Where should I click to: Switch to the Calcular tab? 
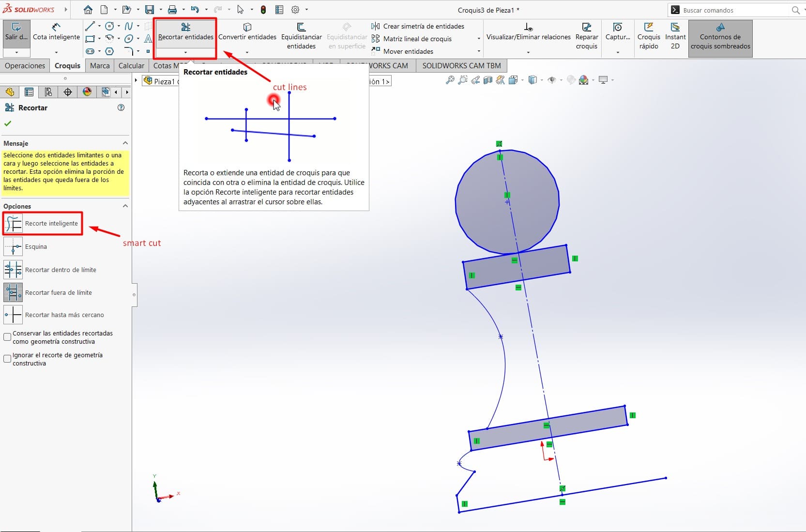coord(131,66)
